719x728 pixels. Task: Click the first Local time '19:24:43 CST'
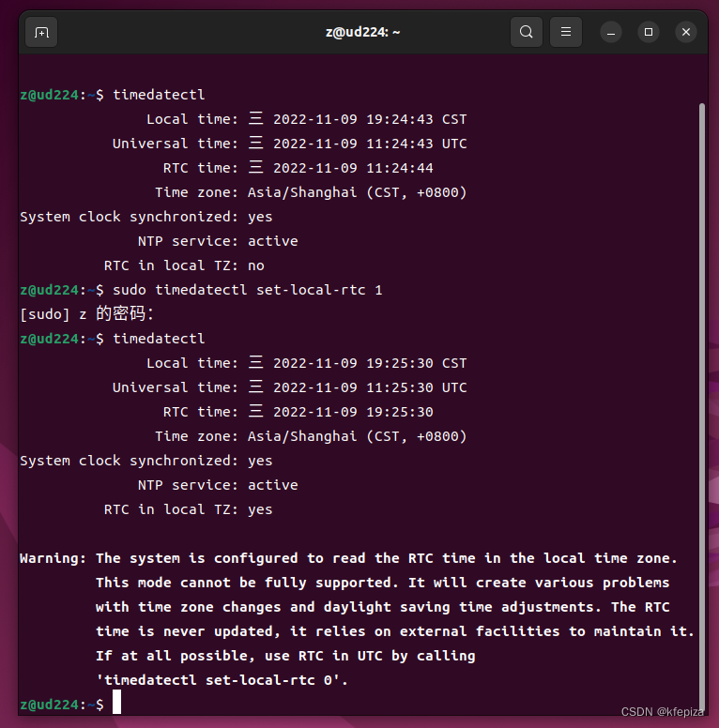click(416, 119)
